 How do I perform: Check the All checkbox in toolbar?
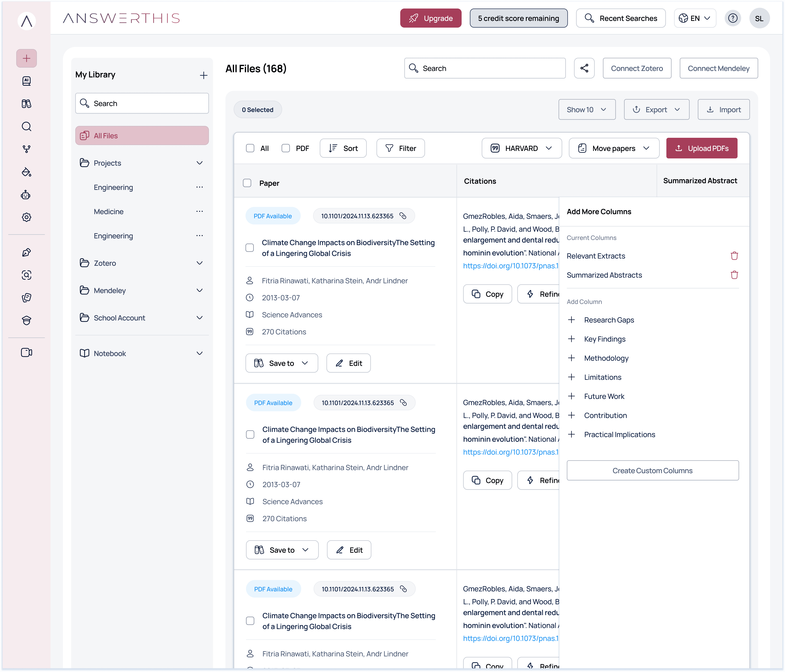250,148
